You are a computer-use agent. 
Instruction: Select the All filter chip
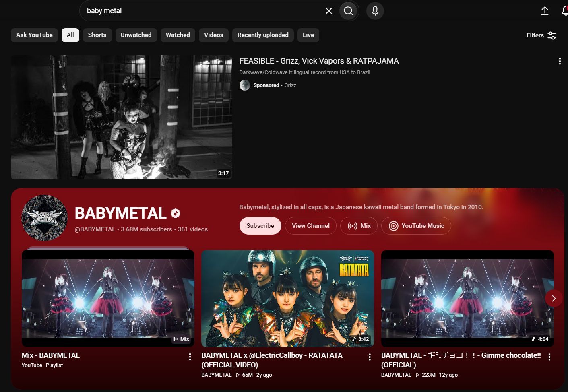(70, 35)
